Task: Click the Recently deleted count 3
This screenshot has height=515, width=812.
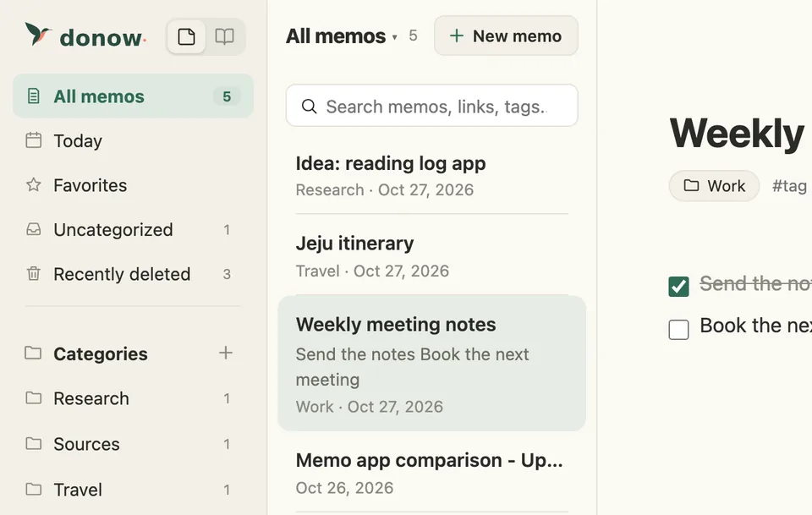Action: point(227,274)
